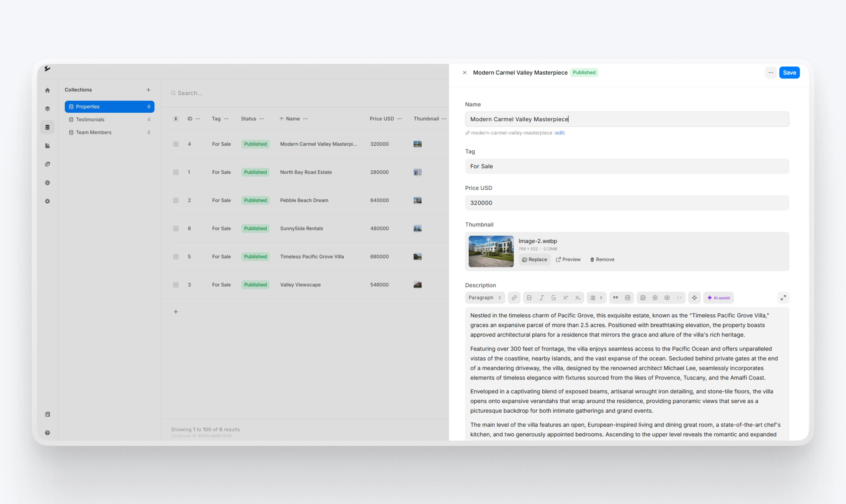Tick the checkbox for Modern Carmel Valley row
846x504 pixels.
point(176,144)
